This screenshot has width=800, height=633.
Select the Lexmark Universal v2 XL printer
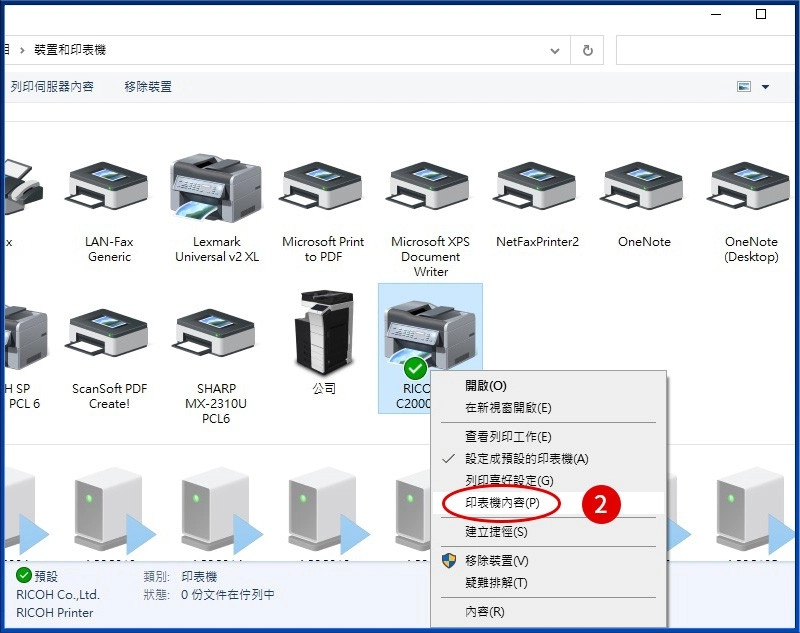[x=214, y=190]
